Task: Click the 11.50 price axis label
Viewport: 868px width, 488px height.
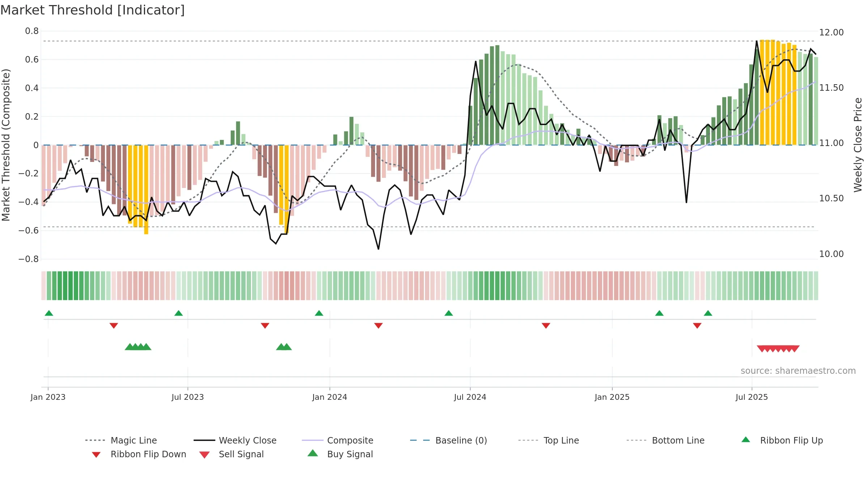Action: coord(831,88)
